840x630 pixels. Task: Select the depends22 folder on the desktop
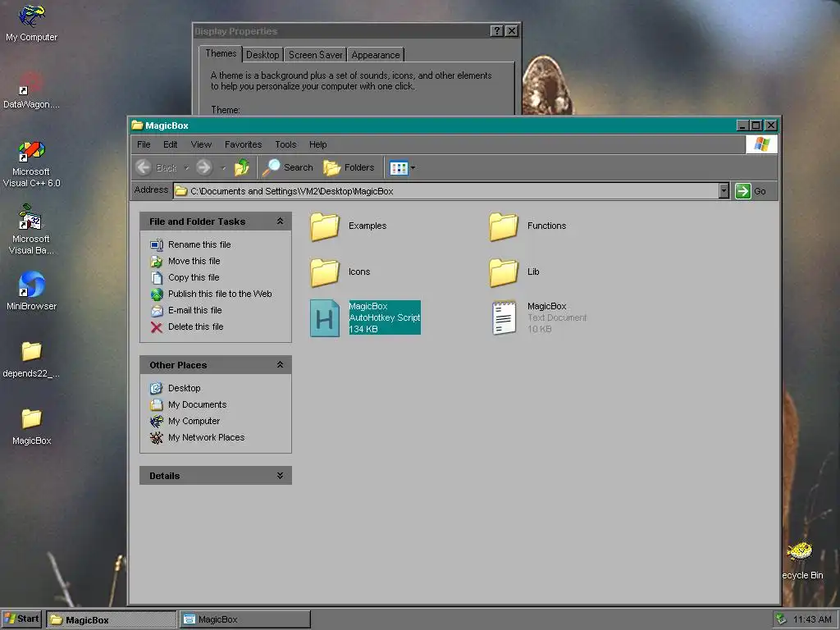(x=31, y=359)
